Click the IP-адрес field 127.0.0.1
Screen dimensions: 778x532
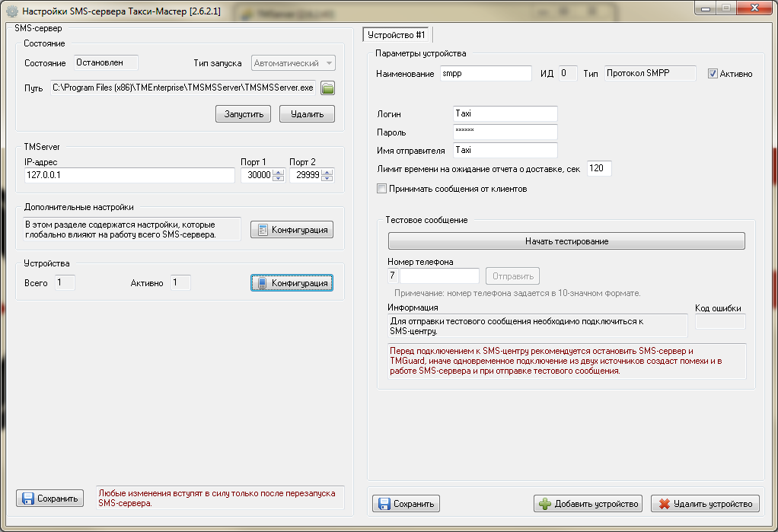[129, 175]
